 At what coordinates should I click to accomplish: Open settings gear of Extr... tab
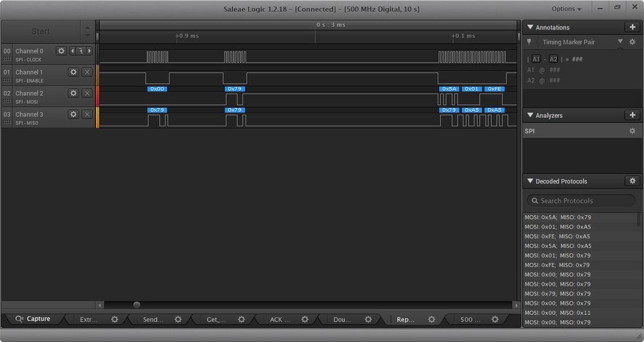115,319
